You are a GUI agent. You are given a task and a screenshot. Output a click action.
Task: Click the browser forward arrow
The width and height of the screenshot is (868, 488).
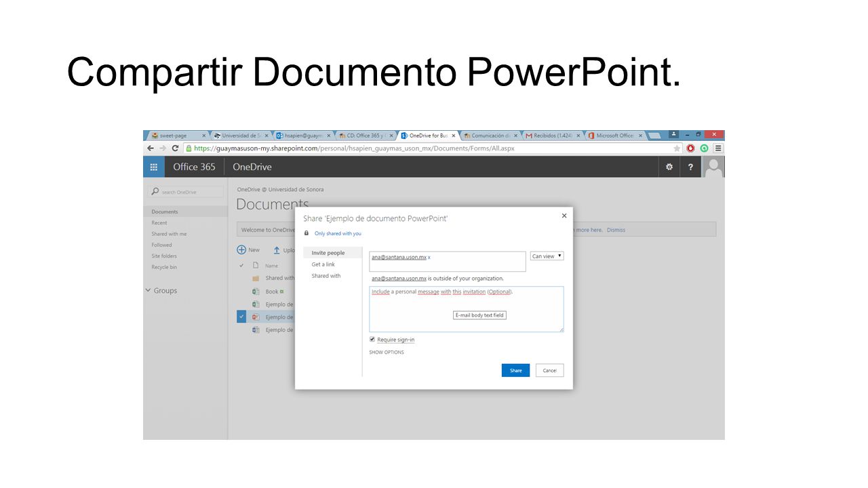click(163, 148)
